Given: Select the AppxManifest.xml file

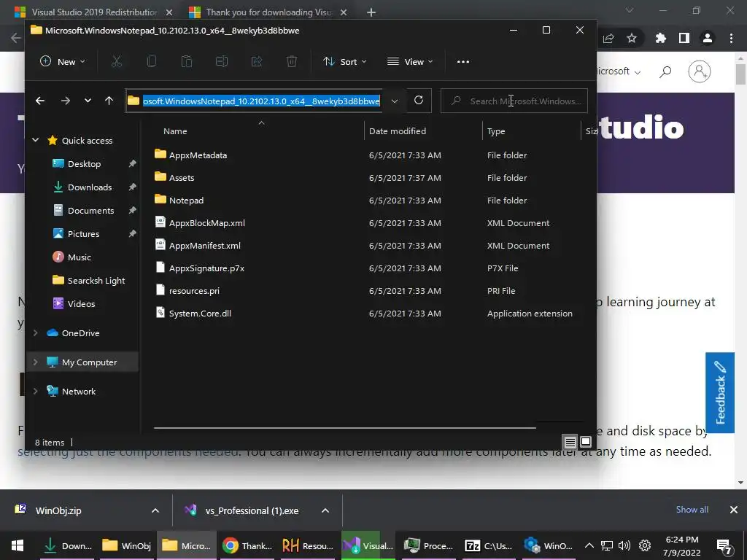Looking at the screenshot, I should [x=205, y=246].
